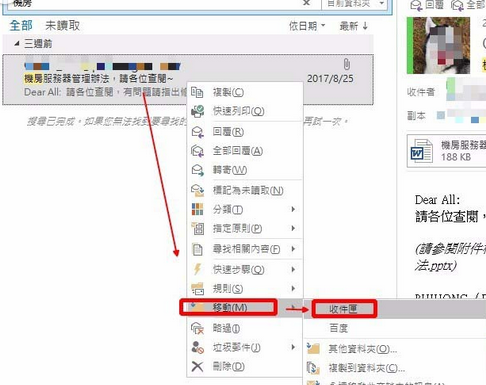Switch to the 全部 filter tab
The image size is (486, 385).
pyautogui.click(x=21, y=26)
